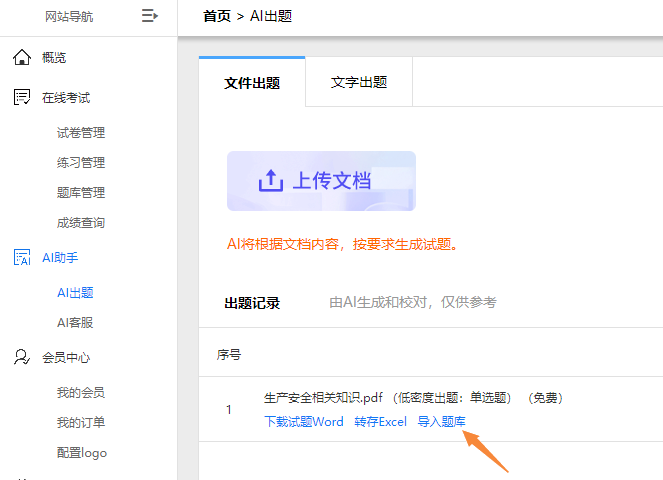
Task: Click the 由AI生成和校对，仅供参考 note
Action: pos(413,302)
